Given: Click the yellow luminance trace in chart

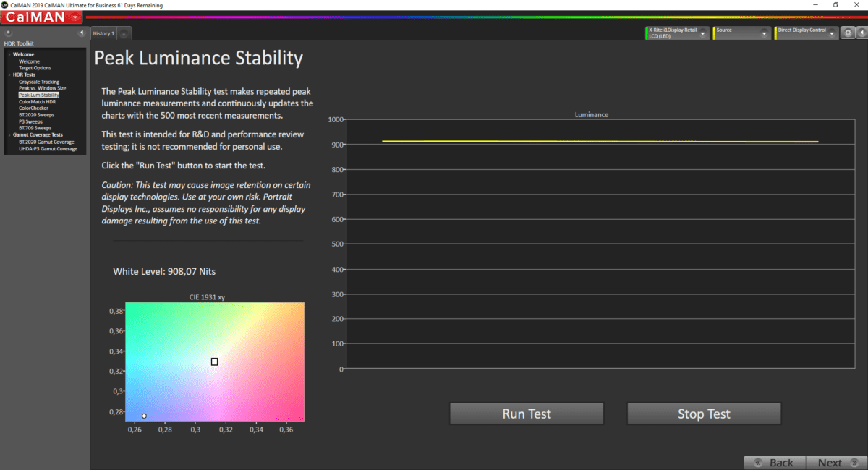Looking at the screenshot, I should (600, 142).
